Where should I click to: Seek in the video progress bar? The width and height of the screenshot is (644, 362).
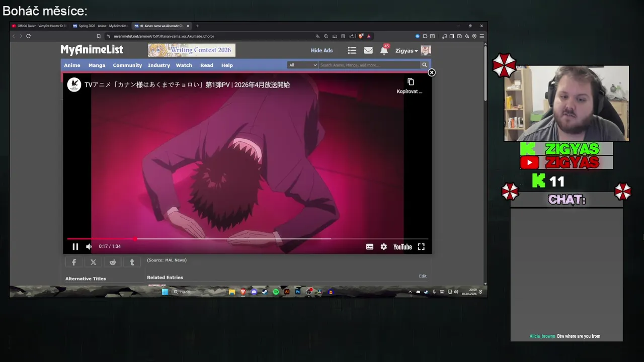coord(248,239)
